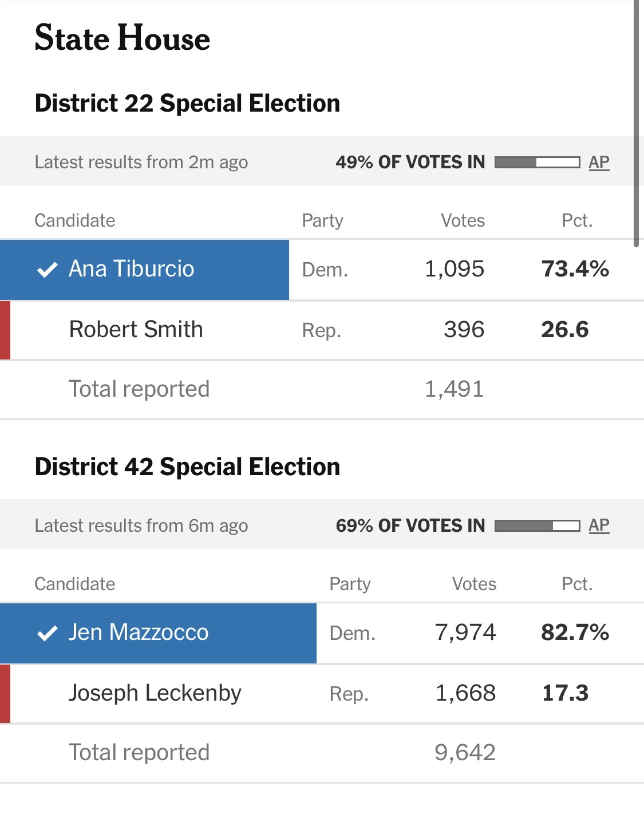
Task: Click the checkmark beside Jen Mazzocco
Action: click(x=47, y=633)
